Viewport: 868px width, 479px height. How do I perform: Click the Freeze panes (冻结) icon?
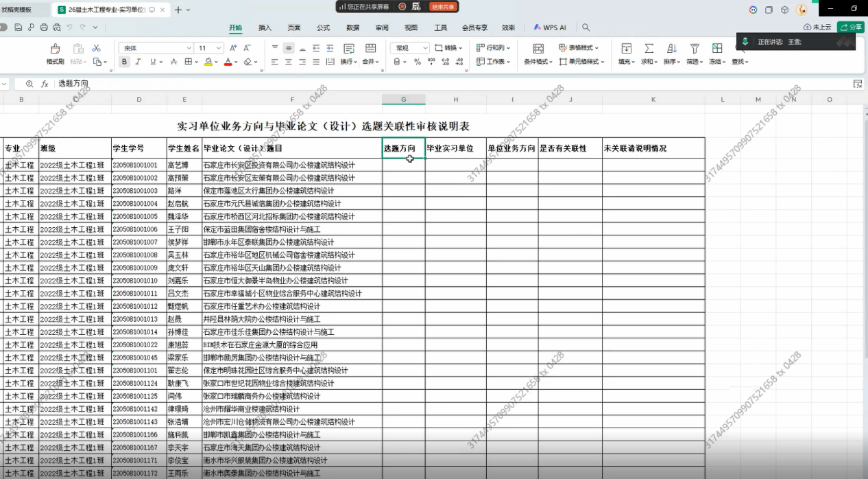click(x=717, y=49)
